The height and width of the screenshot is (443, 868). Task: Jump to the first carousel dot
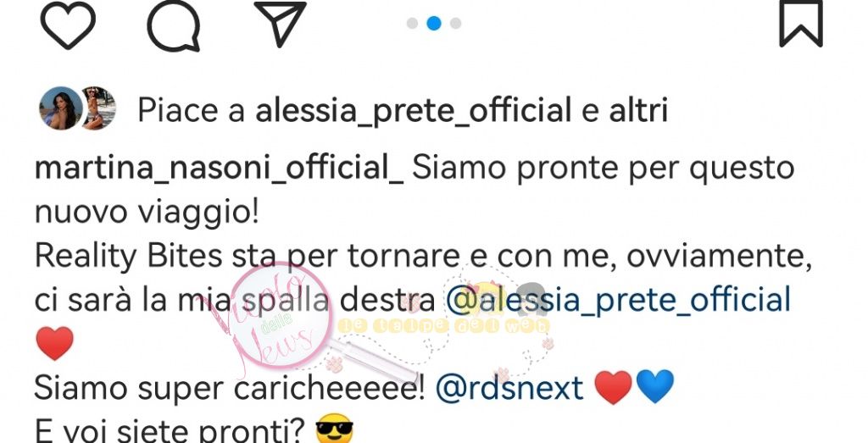coord(412,23)
